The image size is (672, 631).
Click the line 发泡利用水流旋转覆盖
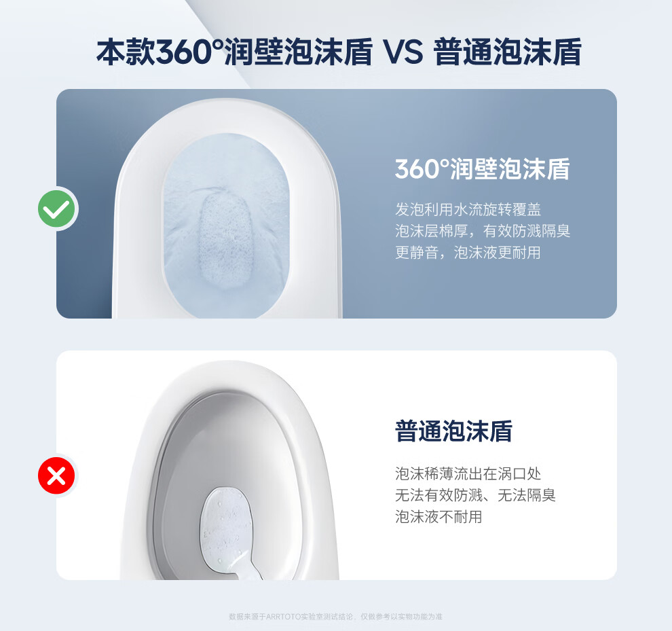click(x=468, y=209)
